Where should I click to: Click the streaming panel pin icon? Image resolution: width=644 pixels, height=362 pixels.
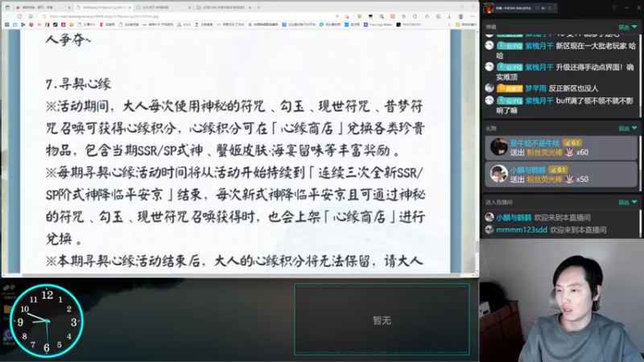tap(614, 8)
